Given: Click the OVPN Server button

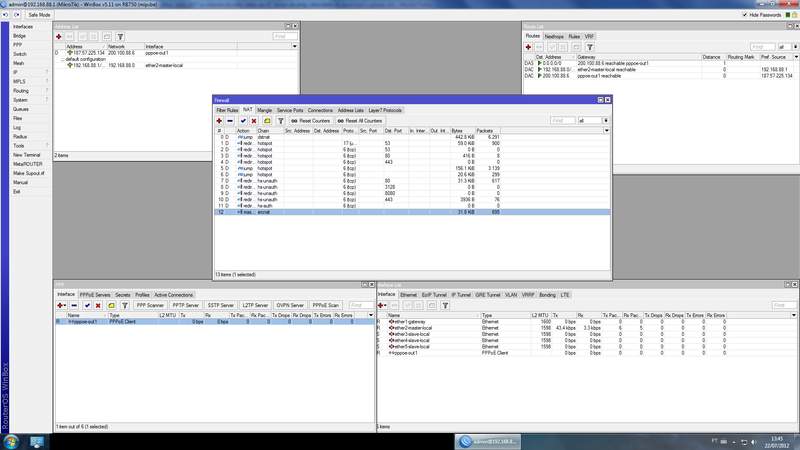Looking at the screenshot, I should (290, 305).
